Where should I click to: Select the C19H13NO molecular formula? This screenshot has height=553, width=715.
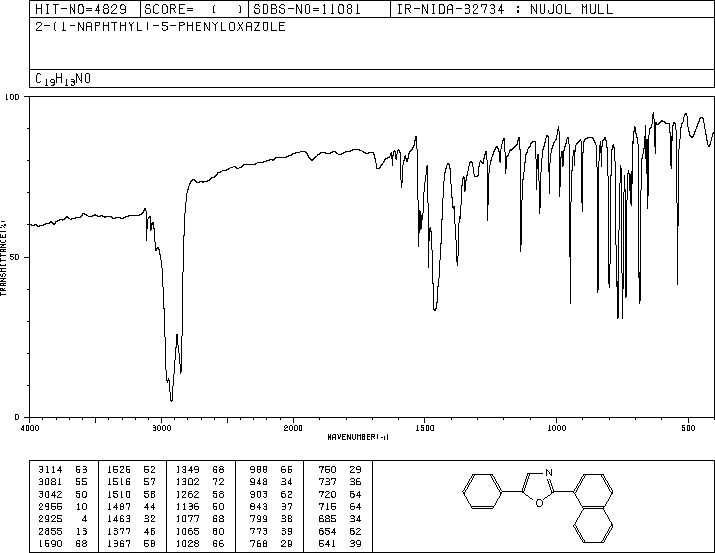tap(63, 79)
